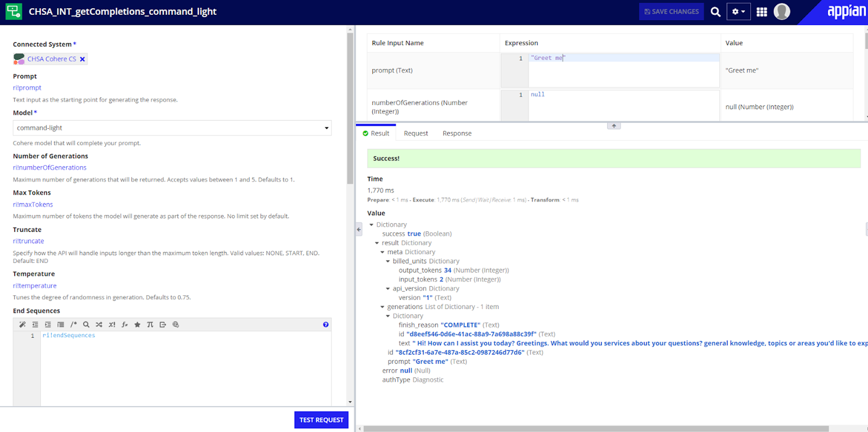Click the find magnifier in expression toolbar

[86, 324]
